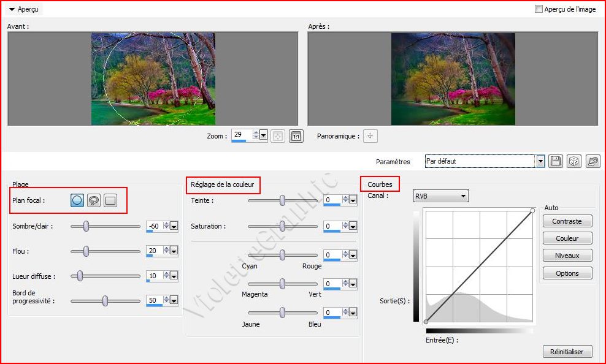Click the Après preview image
The height and width of the screenshot is (364, 606).
[x=453, y=79]
